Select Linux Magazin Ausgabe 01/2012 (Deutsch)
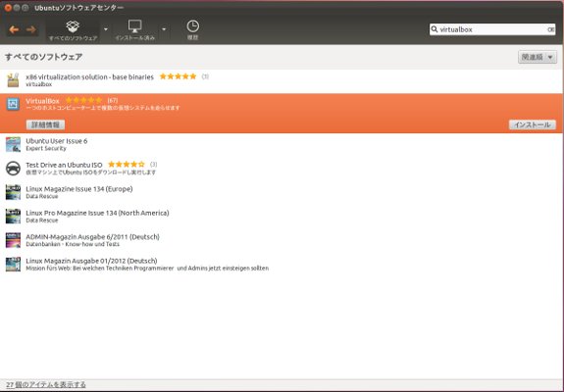 tap(282, 264)
